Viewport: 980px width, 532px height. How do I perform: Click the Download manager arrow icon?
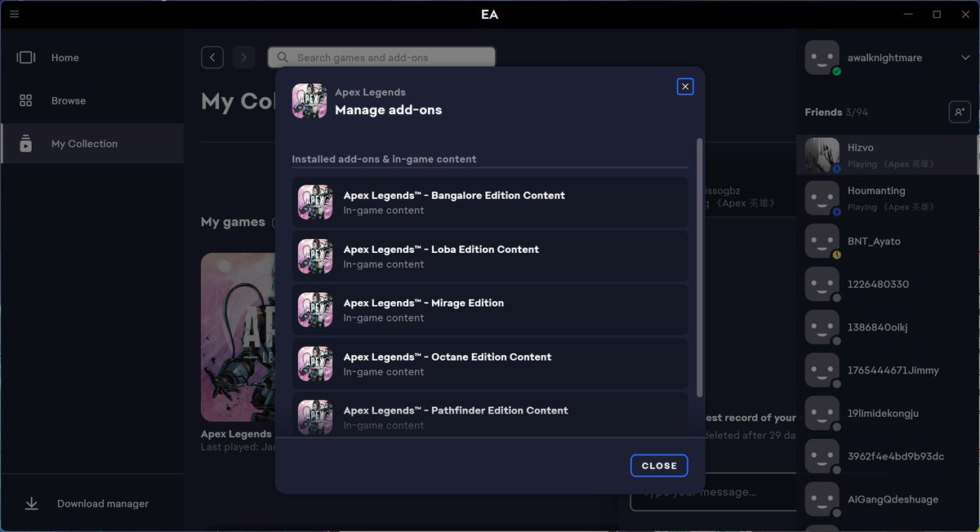tap(32, 503)
